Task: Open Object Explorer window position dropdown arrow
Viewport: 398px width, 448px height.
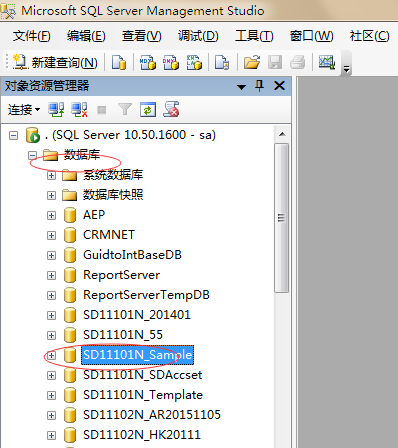Action: click(x=241, y=87)
